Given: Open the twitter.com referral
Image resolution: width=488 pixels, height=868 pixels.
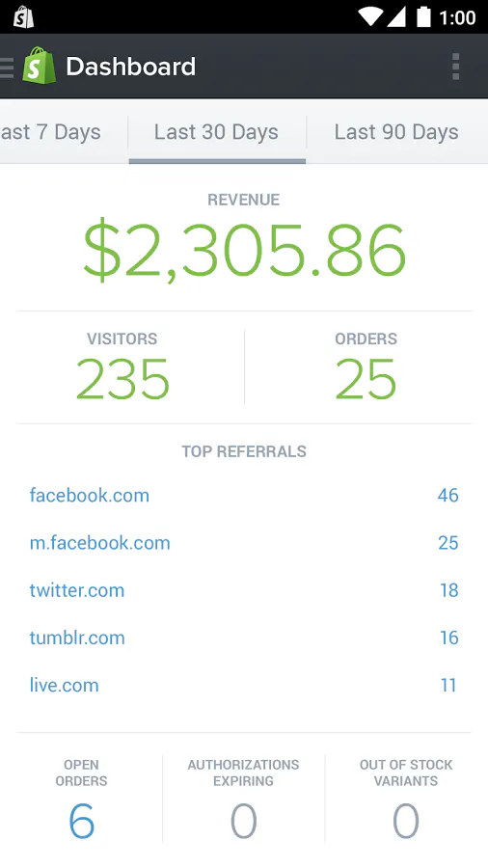Looking at the screenshot, I should [77, 590].
